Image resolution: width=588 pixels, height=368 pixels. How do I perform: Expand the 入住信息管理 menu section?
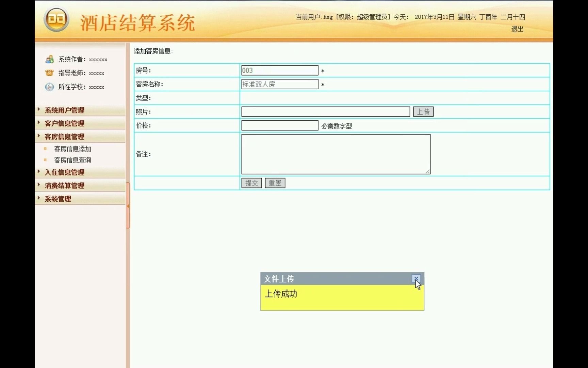[63, 172]
